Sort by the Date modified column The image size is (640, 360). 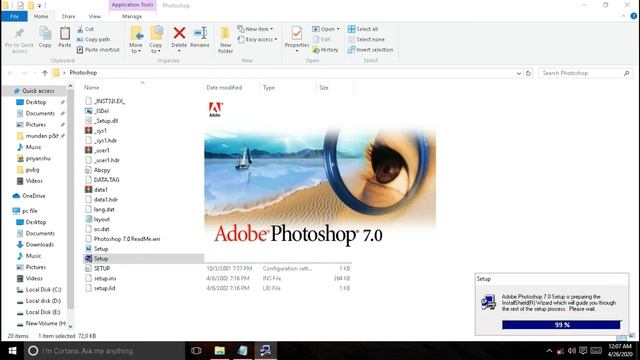(224, 88)
